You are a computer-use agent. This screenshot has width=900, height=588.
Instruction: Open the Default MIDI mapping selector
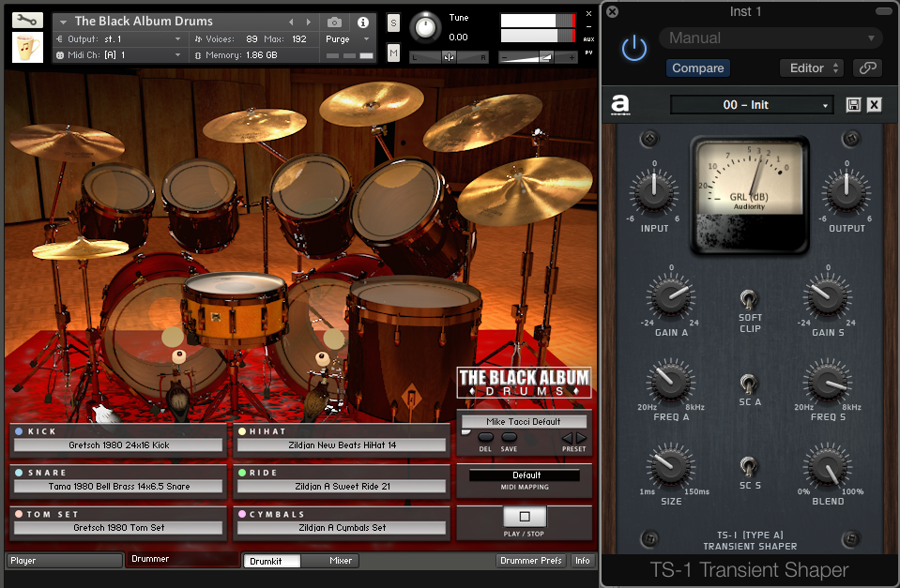(x=525, y=475)
